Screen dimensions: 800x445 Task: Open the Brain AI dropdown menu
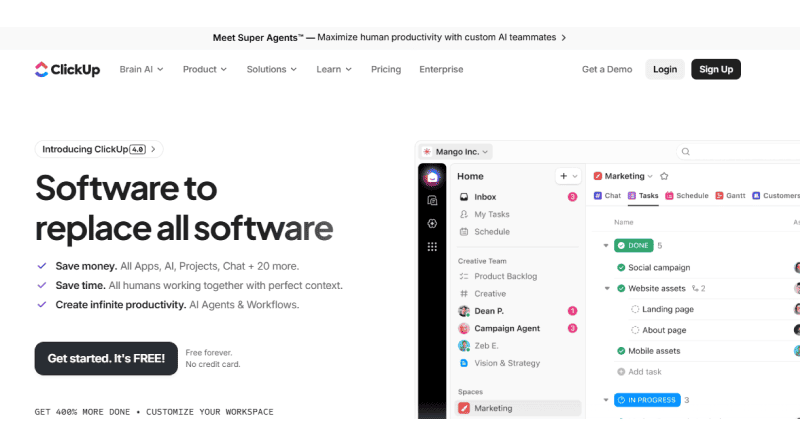[x=141, y=69]
